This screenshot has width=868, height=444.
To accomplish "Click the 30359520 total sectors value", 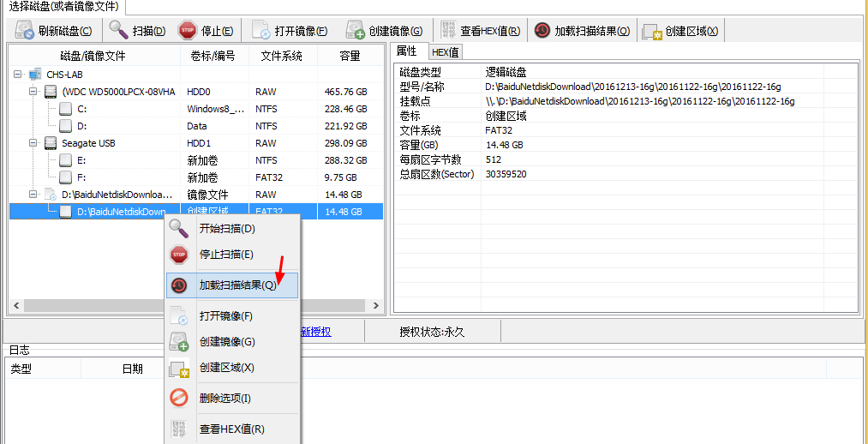I will pos(506,174).
